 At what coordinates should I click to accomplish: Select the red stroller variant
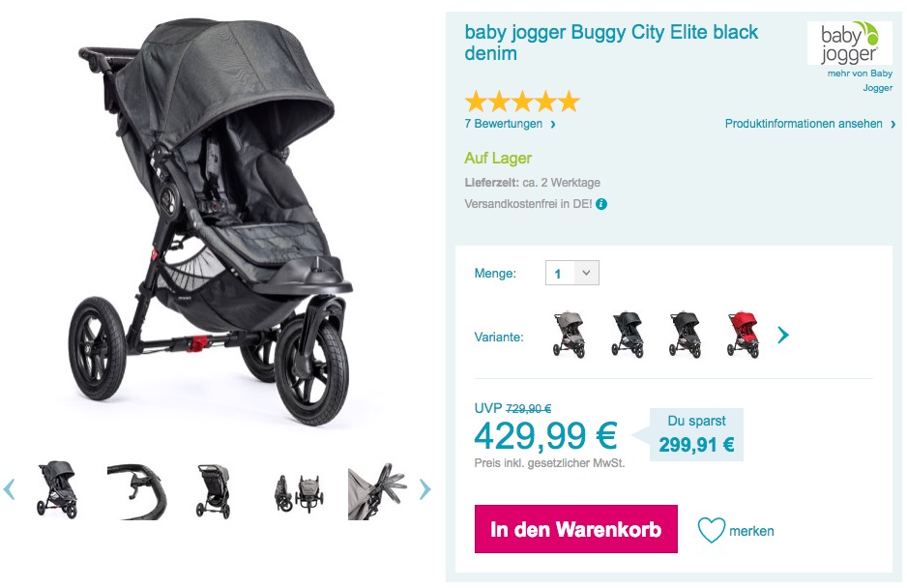pos(744,335)
